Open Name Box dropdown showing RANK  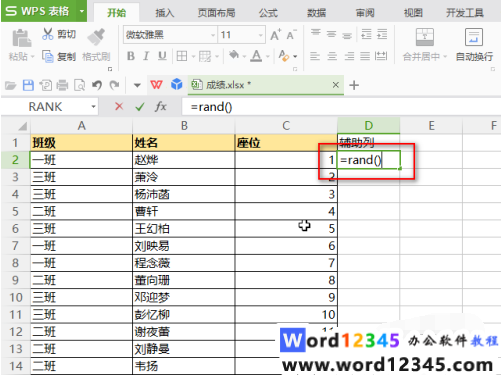tap(94, 107)
